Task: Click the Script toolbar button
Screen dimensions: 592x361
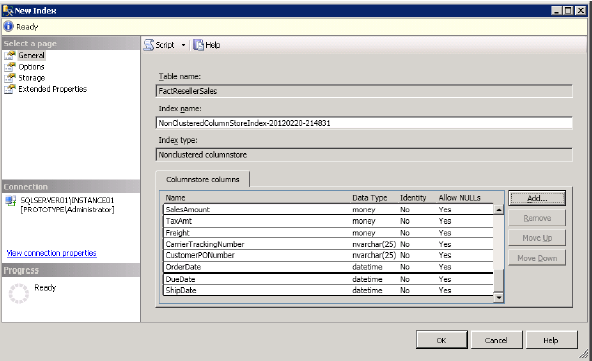Action: click(159, 45)
